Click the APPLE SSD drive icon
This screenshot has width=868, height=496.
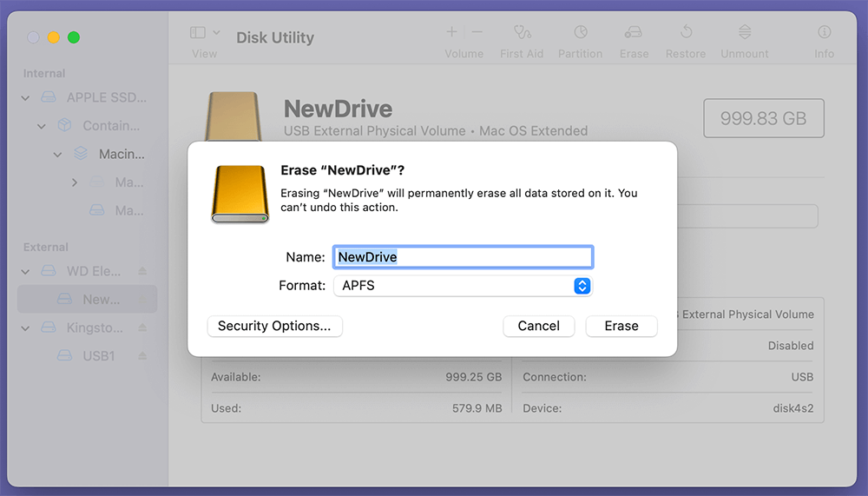pyautogui.click(x=49, y=97)
